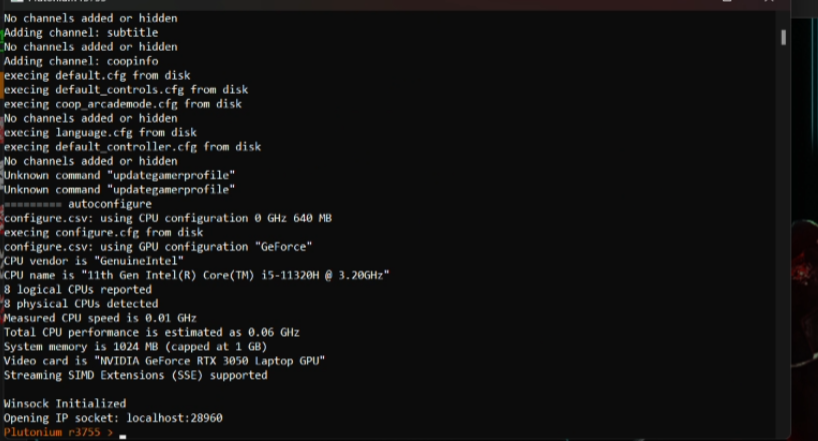The image size is (818, 441).
Task: Click "Measured CPU speed is 0.01 GHz" line
Action: (x=100, y=318)
